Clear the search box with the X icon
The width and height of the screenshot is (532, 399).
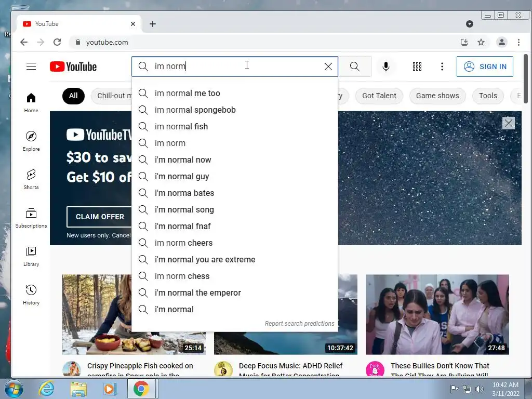pos(328,66)
